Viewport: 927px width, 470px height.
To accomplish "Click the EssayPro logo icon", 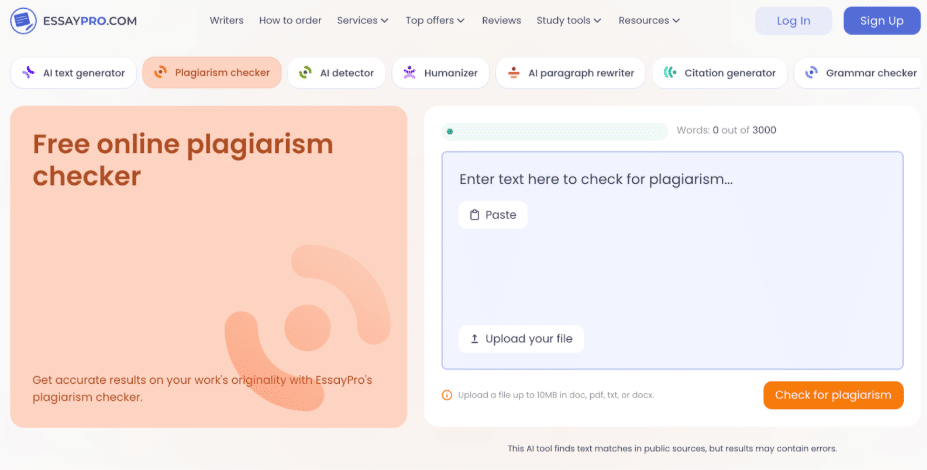I will tap(23, 21).
